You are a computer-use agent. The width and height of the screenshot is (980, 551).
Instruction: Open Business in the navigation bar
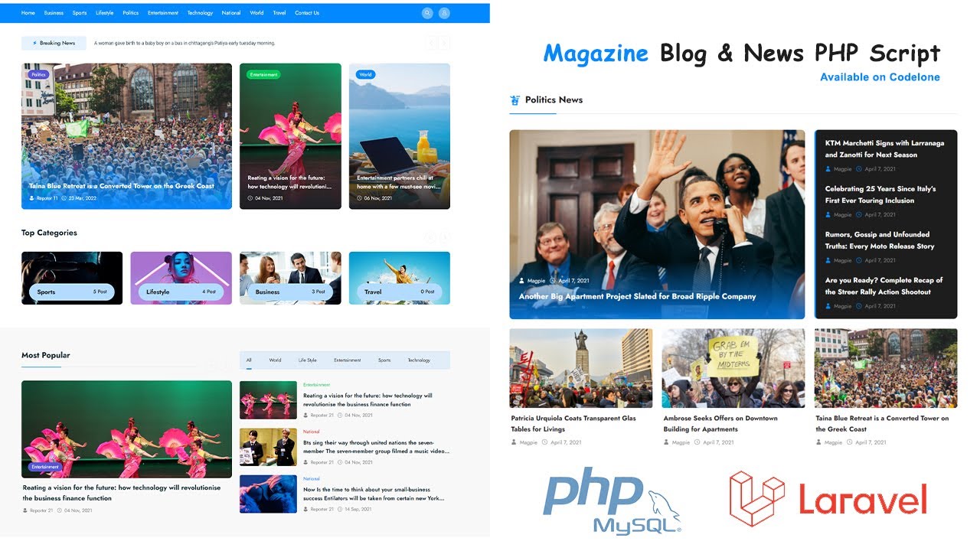[x=54, y=13]
